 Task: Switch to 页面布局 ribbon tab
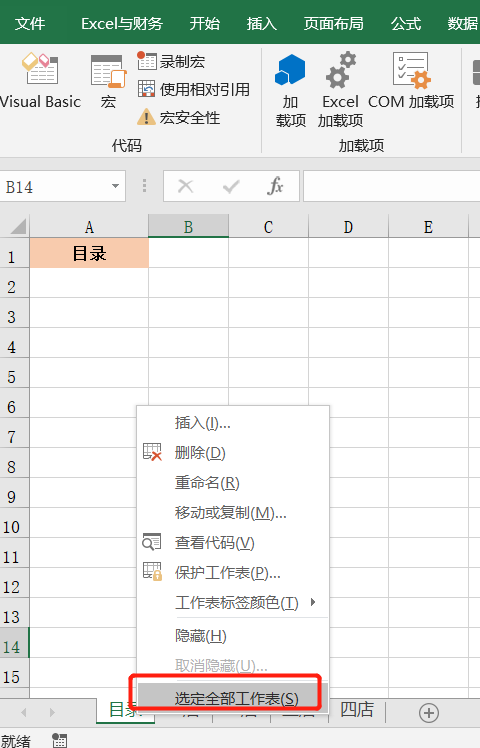[334, 23]
